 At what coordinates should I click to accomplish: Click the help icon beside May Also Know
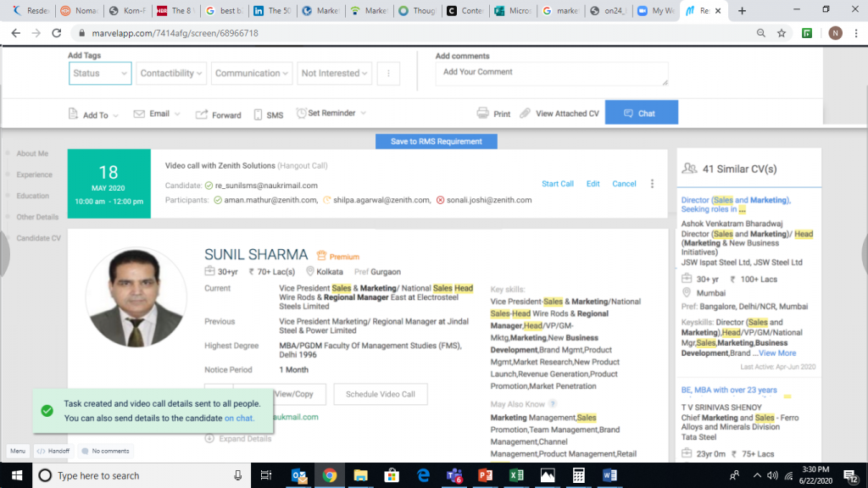[553, 404]
